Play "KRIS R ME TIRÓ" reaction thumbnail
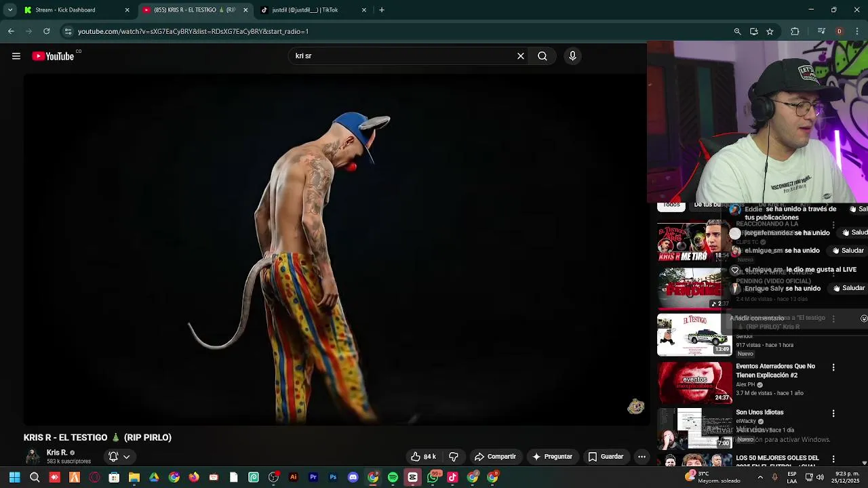868x488 pixels. pyautogui.click(x=694, y=241)
